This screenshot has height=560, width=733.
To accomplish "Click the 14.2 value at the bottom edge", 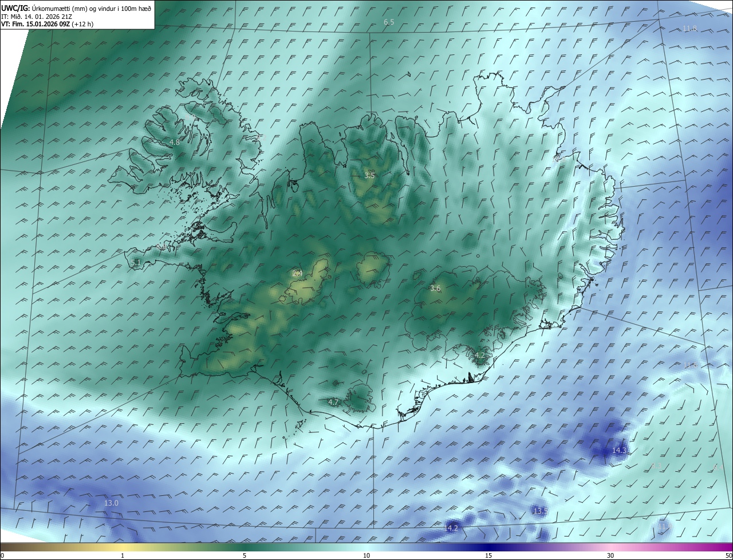I will tap(451, 528).
